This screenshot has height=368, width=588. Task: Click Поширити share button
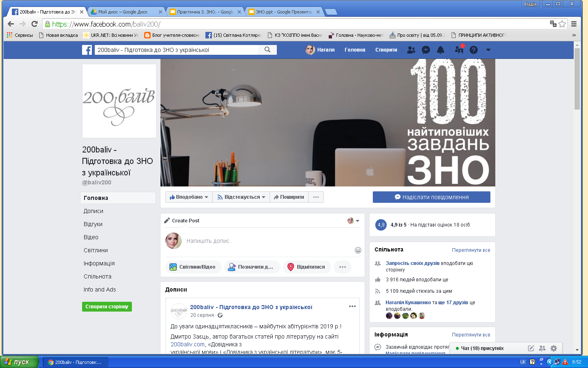[289, 197]
